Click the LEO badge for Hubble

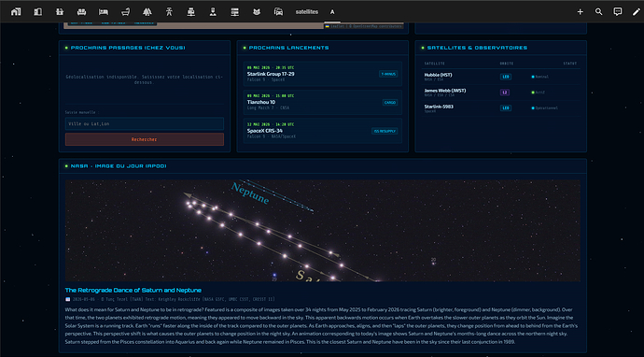506,77
